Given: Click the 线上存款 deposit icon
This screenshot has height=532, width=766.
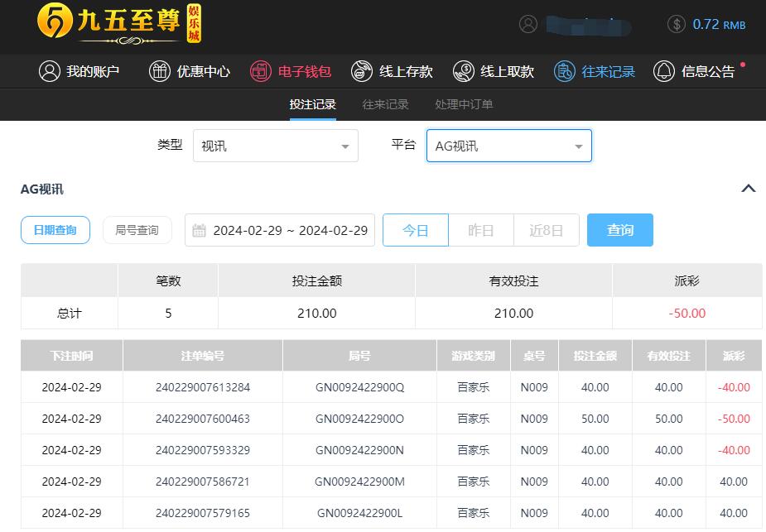Looking at the screenshot, I should (x=362, y=71).
